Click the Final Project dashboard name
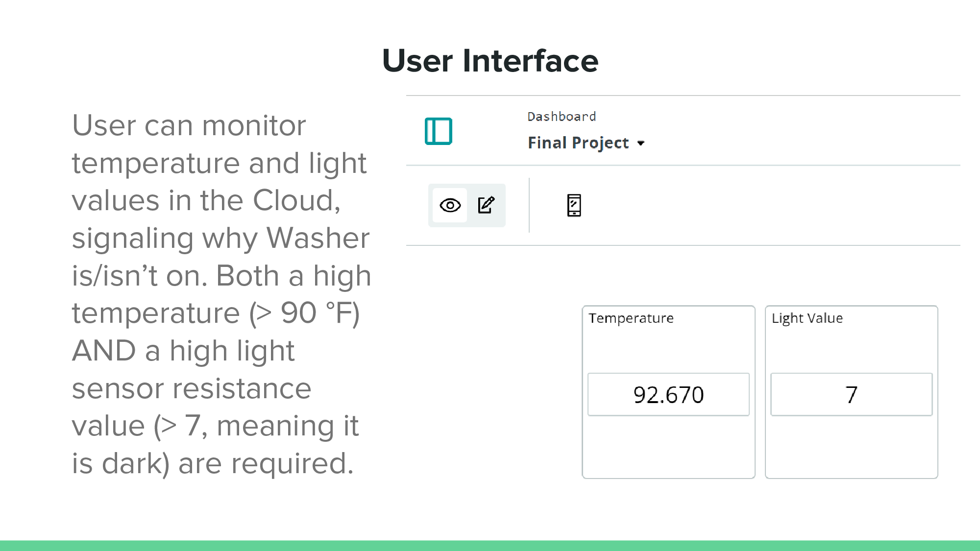Viewport: 980px width, 551px height. (578, 143)
